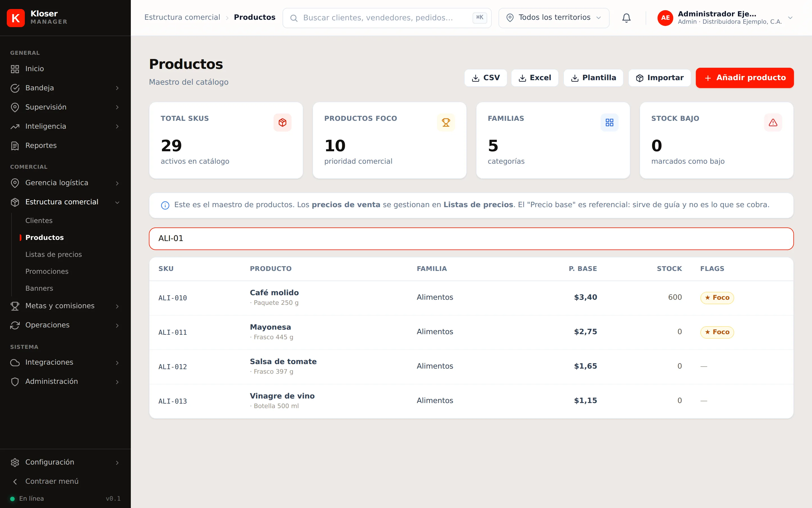Focus the global search box

[x=387, y=18]
